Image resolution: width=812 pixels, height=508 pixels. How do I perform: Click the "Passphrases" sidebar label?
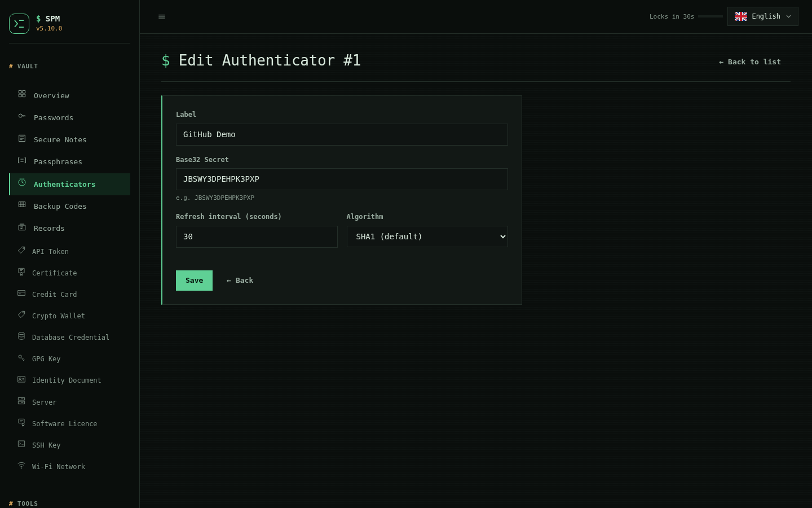click(x=58, y=162)
